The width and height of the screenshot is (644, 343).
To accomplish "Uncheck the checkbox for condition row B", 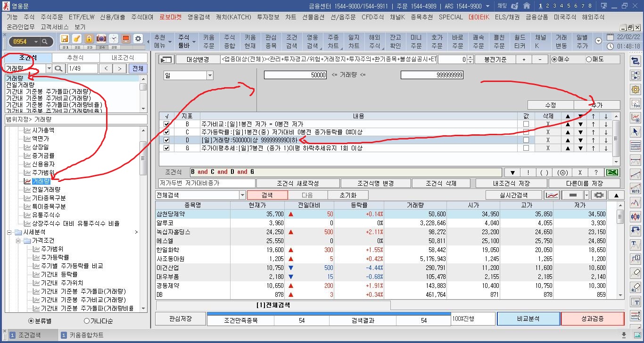I will pyautogui.click(x=166, y=124).
